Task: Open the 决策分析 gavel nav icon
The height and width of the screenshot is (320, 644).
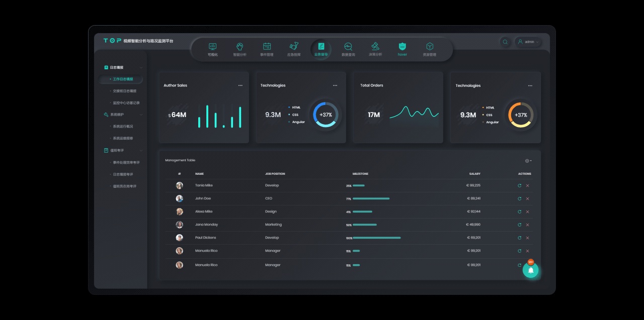Action: tap(375, 46)
